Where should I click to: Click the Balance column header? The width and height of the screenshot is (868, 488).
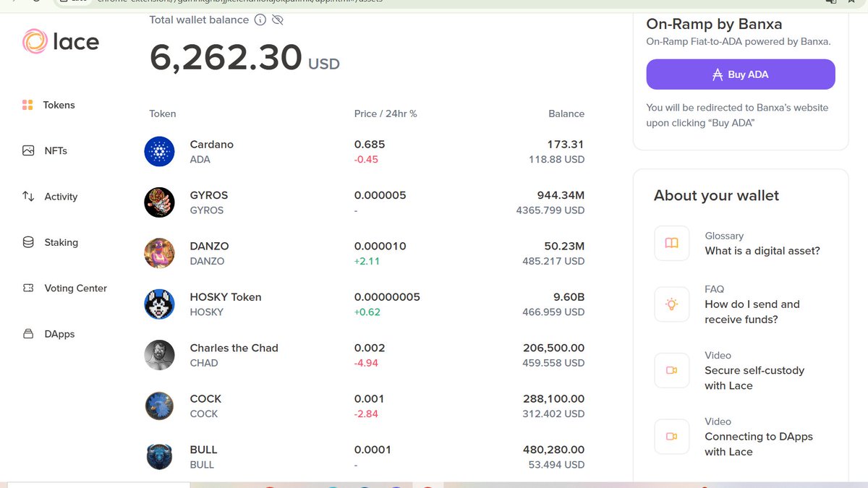tap(566, 114)
